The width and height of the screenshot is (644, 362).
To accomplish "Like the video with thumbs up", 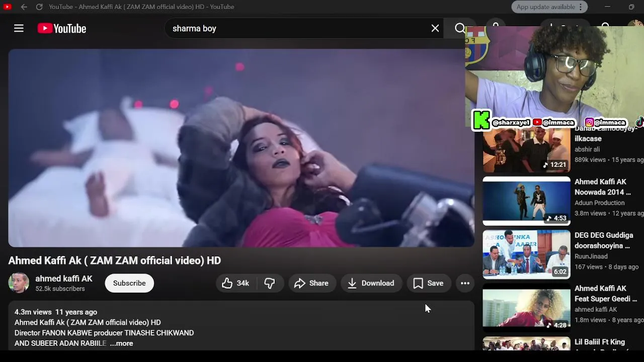I will 236,283.
